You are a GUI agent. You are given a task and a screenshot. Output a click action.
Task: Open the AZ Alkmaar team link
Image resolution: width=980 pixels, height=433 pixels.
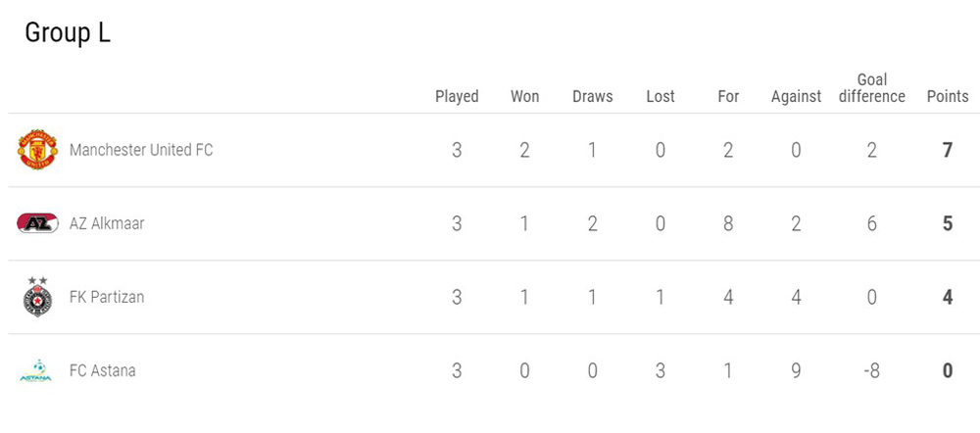coord(107,223)
